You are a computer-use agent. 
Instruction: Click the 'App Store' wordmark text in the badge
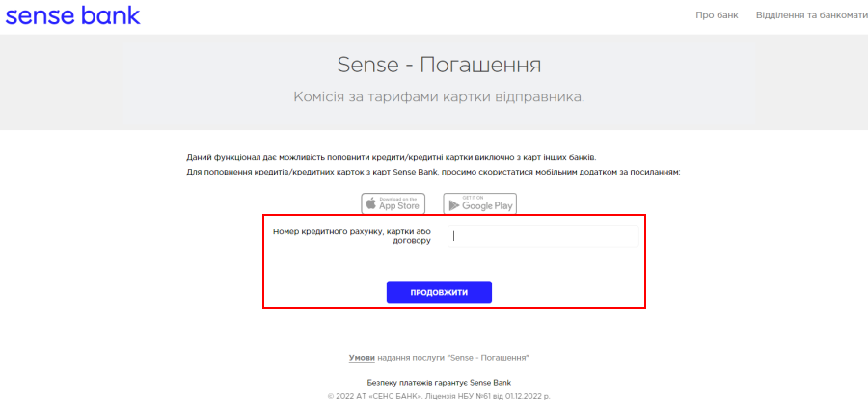tap(399, 206)
